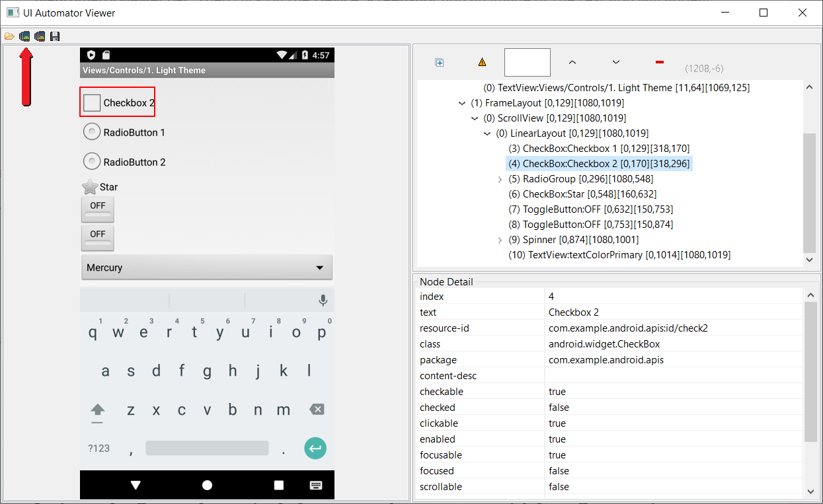Save the current screenshot and layout
Viewport: 823px width, 504px height.
pos(55,36)
